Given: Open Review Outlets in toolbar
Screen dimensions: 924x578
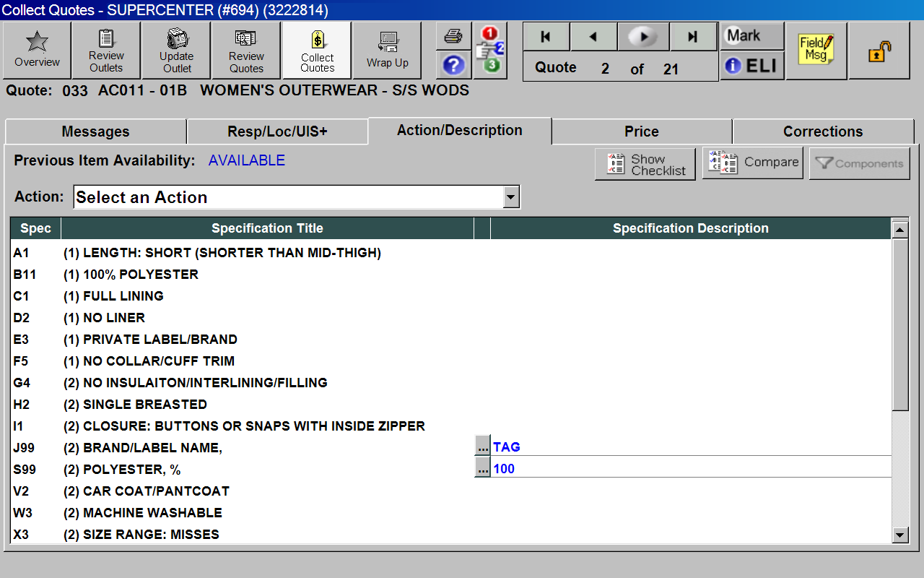Looking at the screenshot, I should (106, 50).
